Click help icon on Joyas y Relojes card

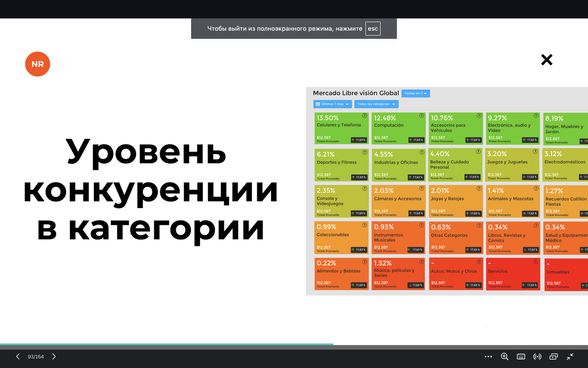[x=478, y=188]
